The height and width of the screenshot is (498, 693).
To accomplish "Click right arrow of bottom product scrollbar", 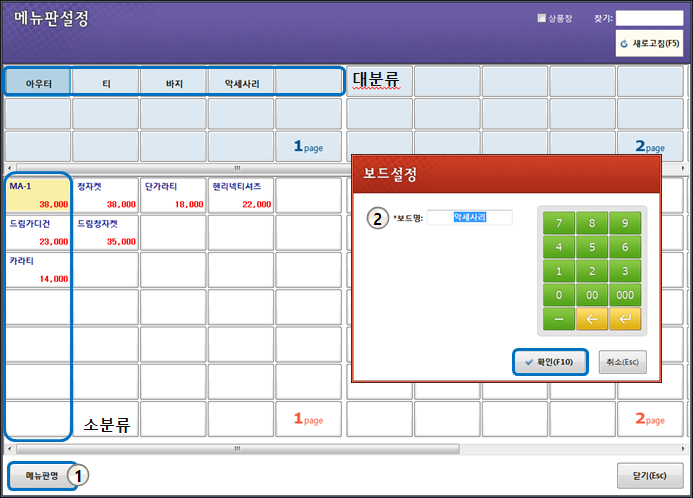I will coord(683,449).
